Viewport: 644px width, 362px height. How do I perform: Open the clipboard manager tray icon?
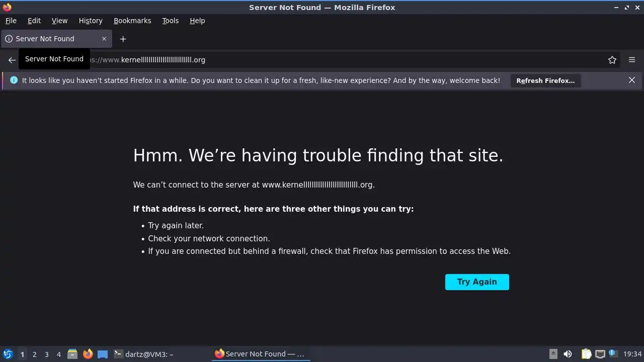pyautogui.click(x=586, y=354)
